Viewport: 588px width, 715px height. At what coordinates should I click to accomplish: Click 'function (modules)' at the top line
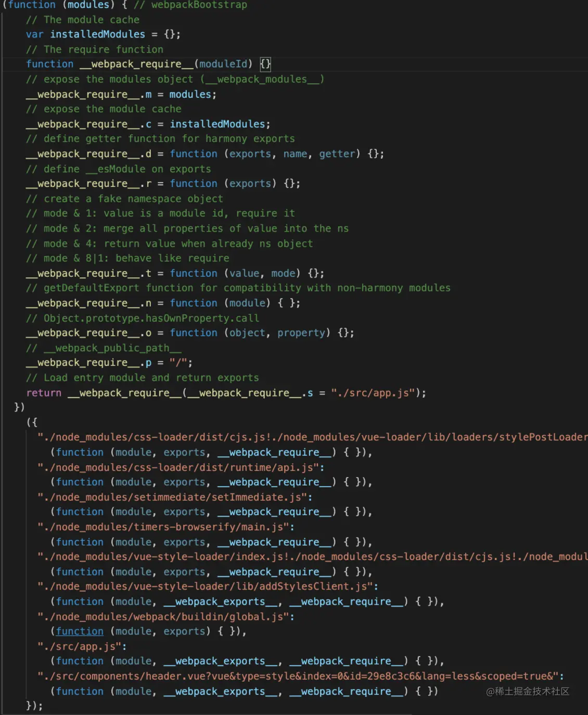pos(61,5)
